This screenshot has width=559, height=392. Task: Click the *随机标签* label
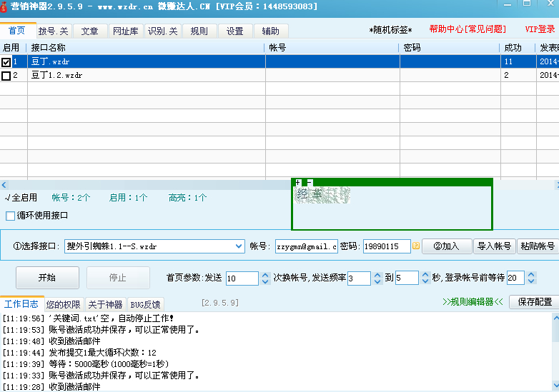390,30
